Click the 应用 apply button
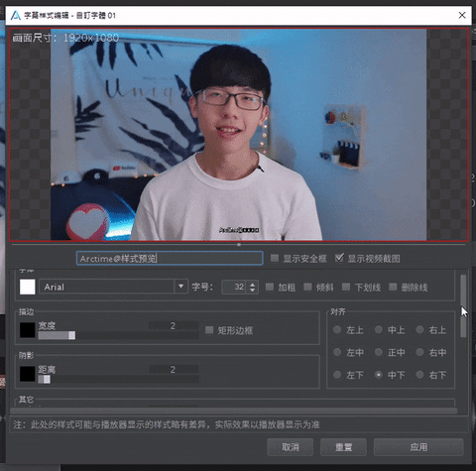Image resolution: width=476 pixels, height=471 pixels. [418, 447]
